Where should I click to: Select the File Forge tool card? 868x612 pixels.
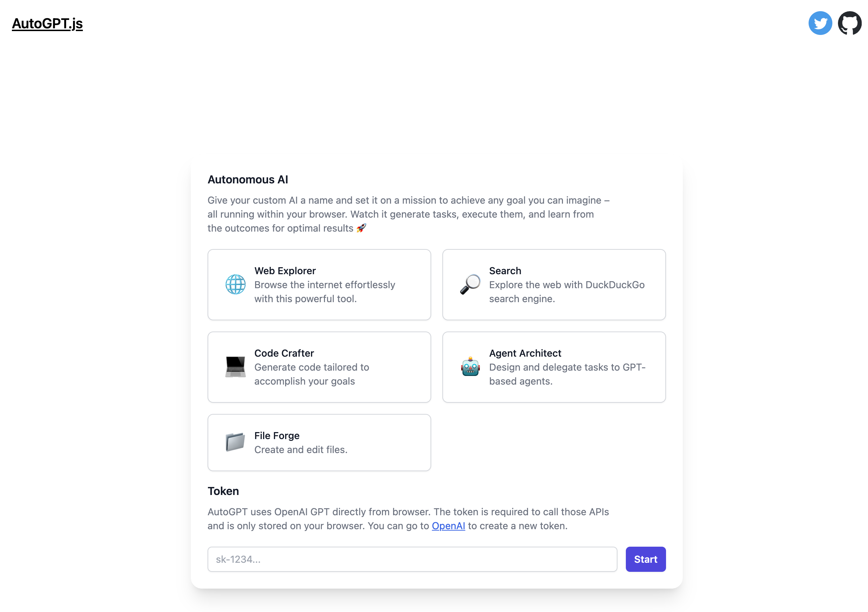(319, 442)
